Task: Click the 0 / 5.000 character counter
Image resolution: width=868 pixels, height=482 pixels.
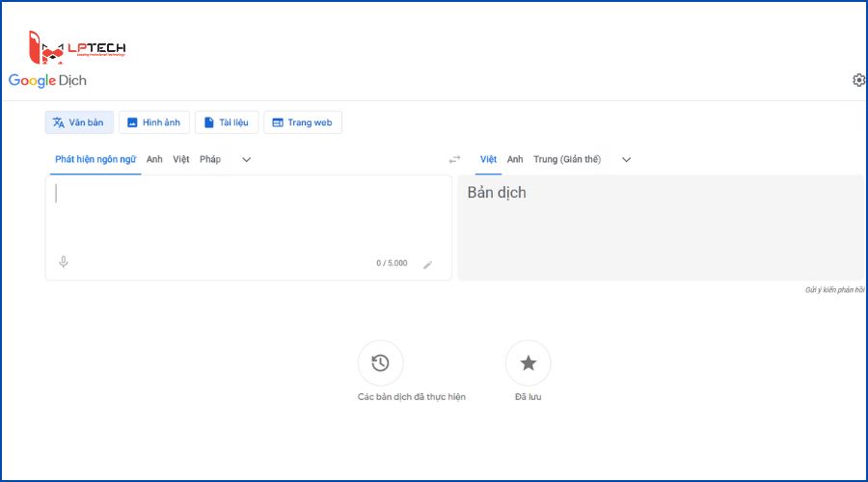Action: (392, 263)
